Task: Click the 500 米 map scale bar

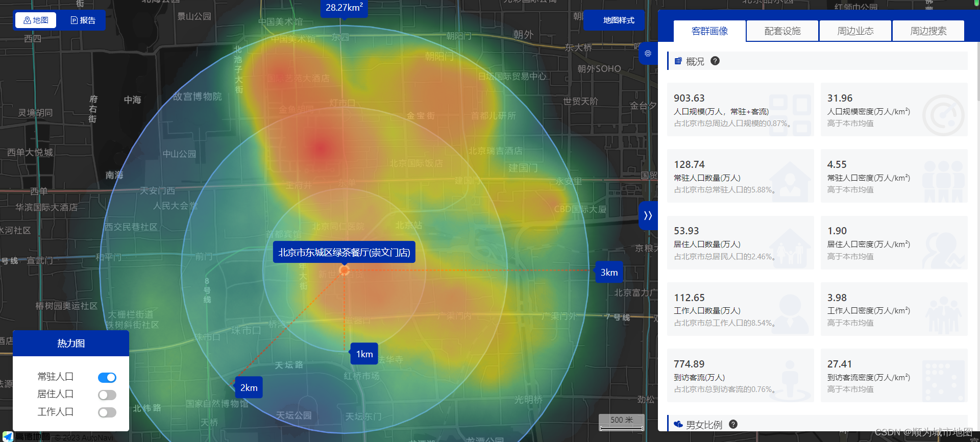Action: tap(622, 423)
